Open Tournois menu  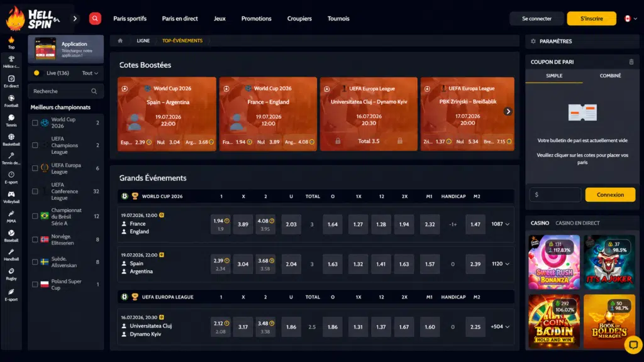(338, 18)
